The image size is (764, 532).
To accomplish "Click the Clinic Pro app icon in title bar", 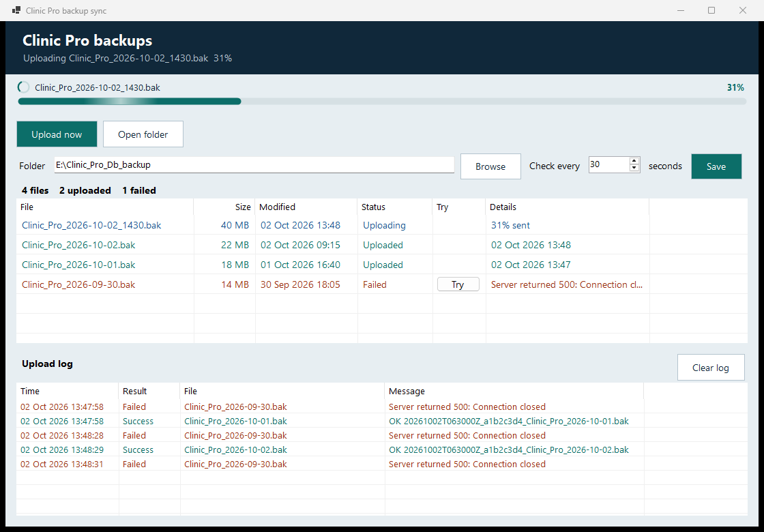I will coord(16,10).
